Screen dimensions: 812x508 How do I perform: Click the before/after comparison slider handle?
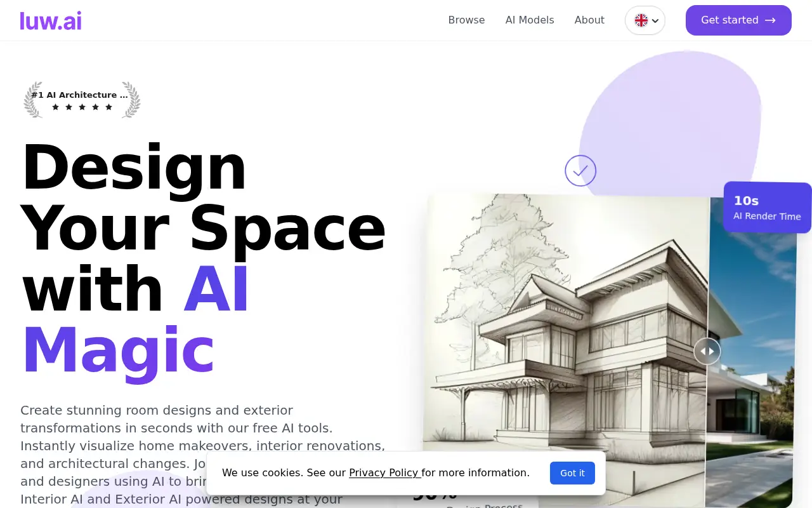coord(707,351)
